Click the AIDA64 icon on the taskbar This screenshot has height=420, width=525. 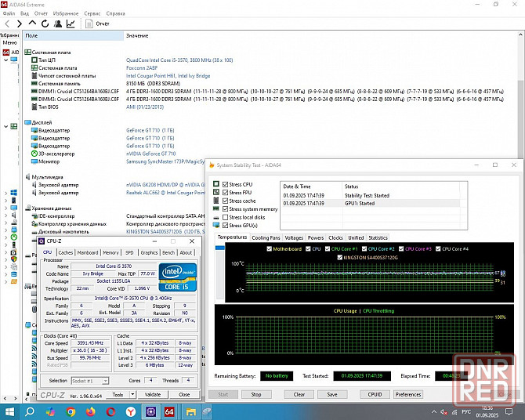170,411
